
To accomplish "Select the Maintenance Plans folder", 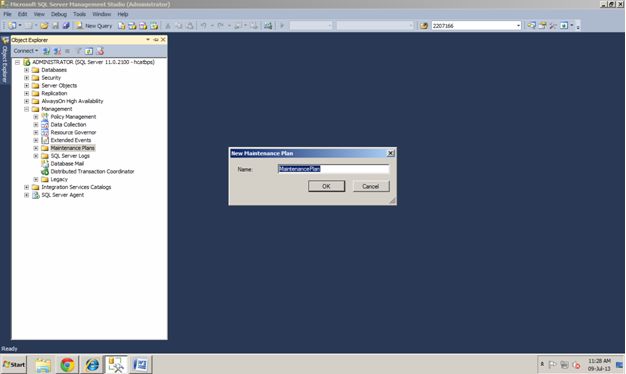I will click(72, 148).
